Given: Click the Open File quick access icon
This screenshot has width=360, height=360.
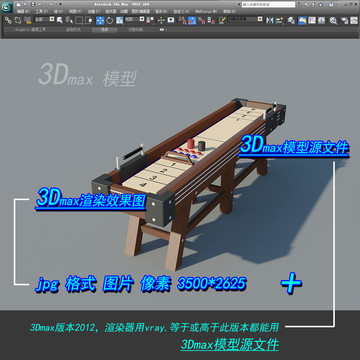Looking at the screenshot, I should (25, 4).
